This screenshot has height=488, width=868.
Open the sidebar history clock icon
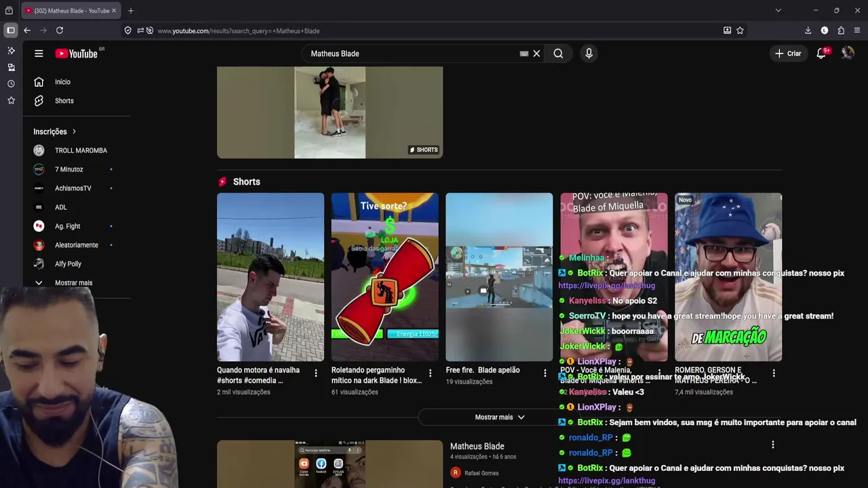pyautogui.click(x=11, y=84)
